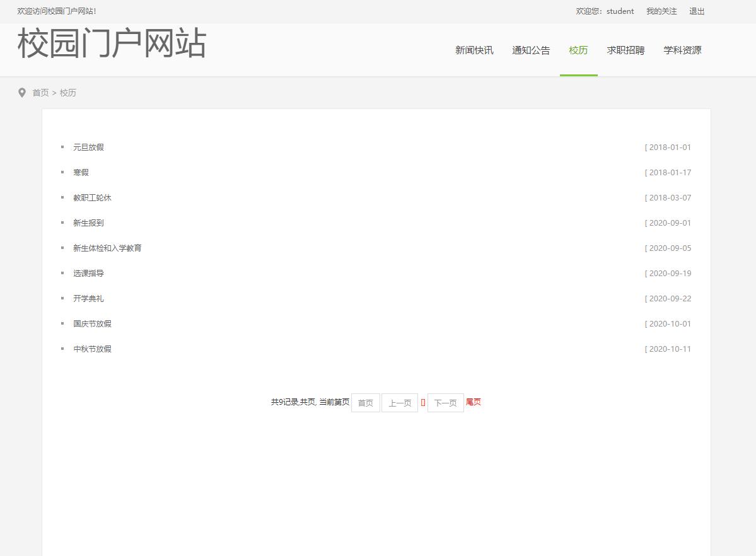This screenshot has width=756, height=556.
Task: Go to 首页 via the breadcrumb
Action: coord(40,93)
